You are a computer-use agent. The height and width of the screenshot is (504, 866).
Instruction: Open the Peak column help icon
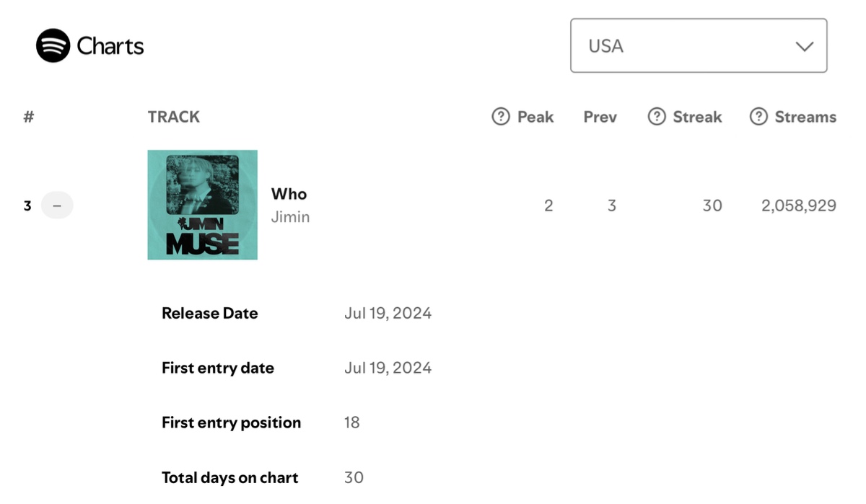tap(501, 116)
